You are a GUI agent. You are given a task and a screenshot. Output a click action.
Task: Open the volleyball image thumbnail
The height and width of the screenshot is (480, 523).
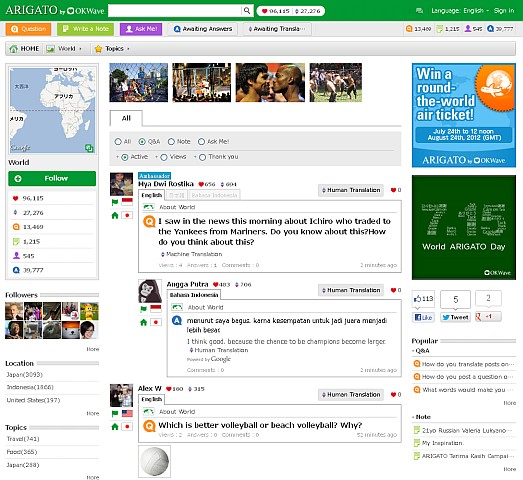click(154, 461)
